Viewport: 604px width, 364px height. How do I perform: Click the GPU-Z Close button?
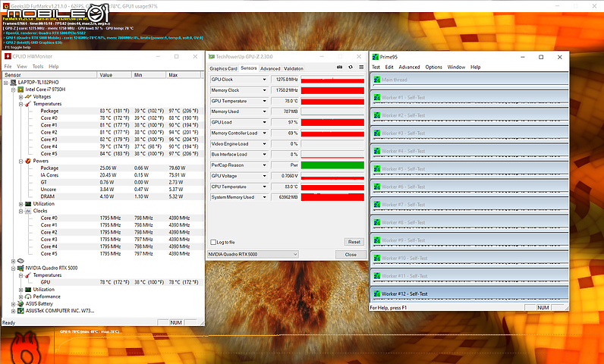(x=351, y=254)
